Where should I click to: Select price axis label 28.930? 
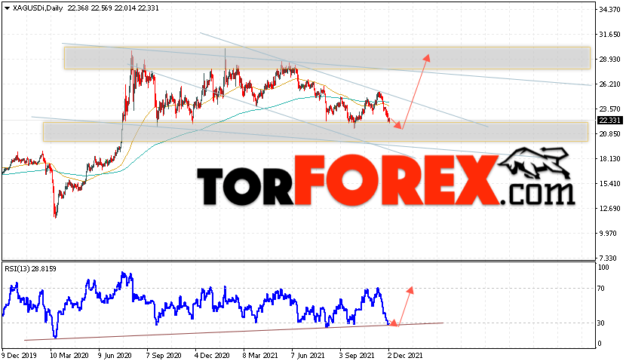(x=610, y=60)
